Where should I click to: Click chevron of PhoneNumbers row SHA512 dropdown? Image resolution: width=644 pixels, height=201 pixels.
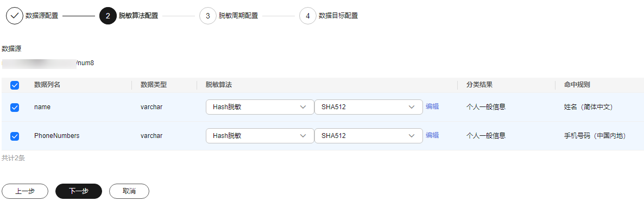coord(412,136)
